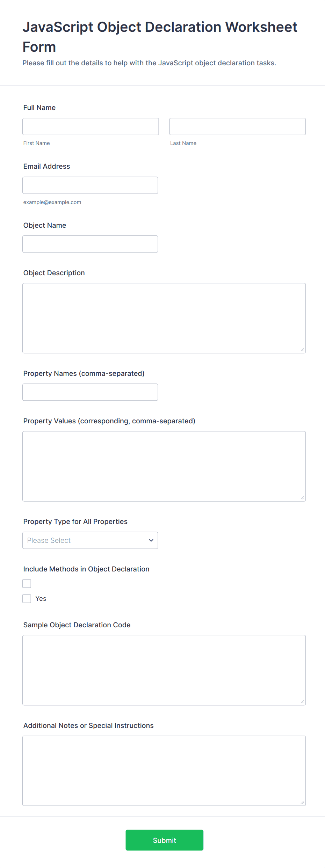This screenshot has height=868, width=325.
Task: Click the Last Name input field
Action: [x=237, y=126]
